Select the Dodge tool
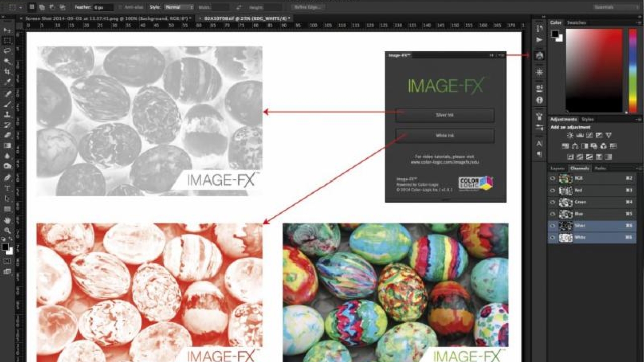The height and width of the screenshot is (362, 644). (7, 166)
